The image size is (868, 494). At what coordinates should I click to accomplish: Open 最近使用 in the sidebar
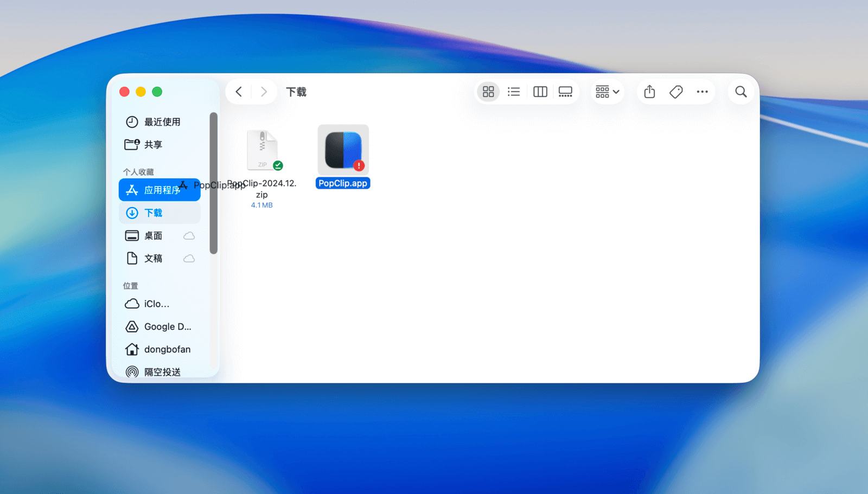tap(162, 122)
